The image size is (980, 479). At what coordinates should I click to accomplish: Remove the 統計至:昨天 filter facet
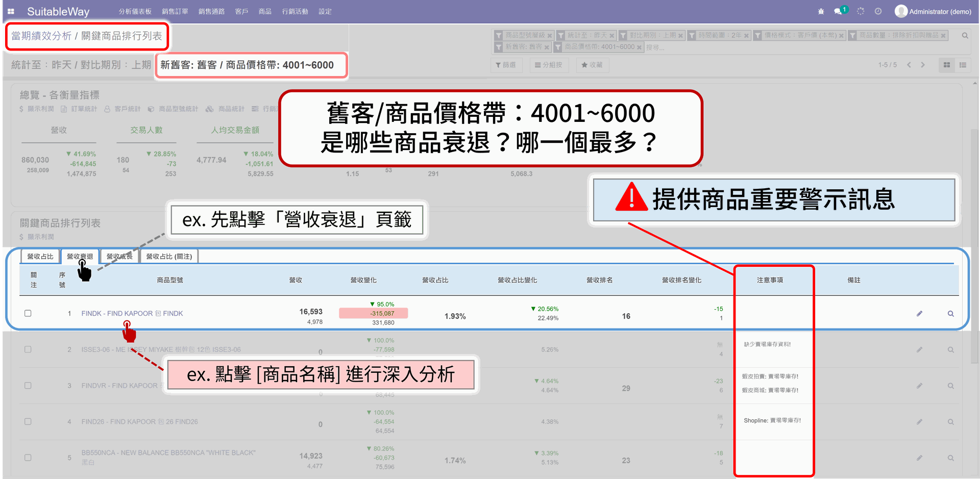(611, 36)
